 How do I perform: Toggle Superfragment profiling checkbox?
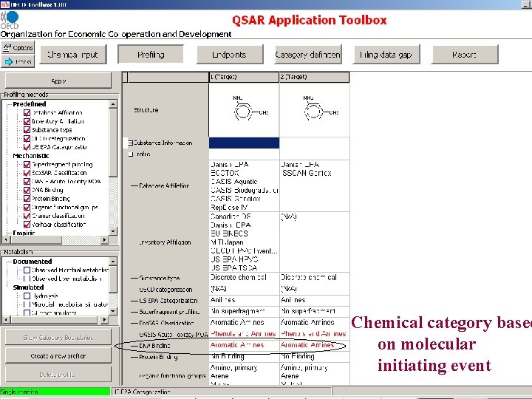click(27, 164)
